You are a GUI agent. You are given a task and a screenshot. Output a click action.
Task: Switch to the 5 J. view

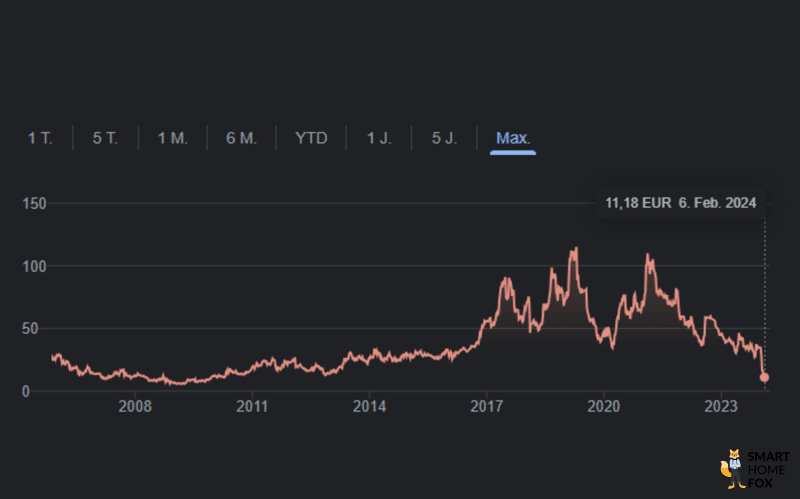click(x=444, y=138)
